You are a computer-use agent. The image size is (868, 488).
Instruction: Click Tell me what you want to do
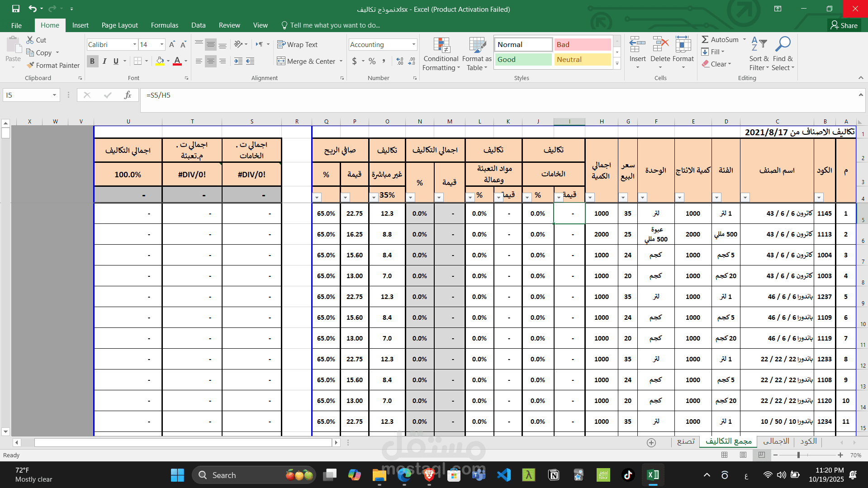click(331, 25)
